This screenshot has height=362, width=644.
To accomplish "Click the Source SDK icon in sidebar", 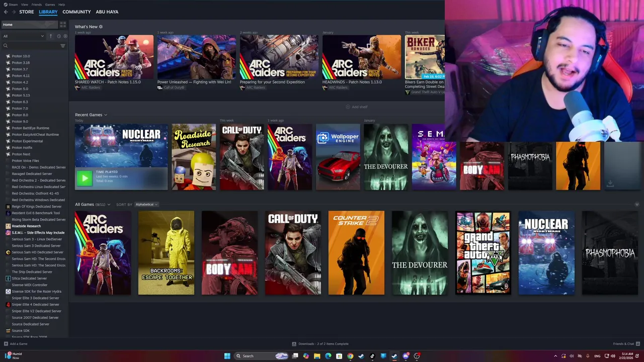I will [x=8, y=331].
